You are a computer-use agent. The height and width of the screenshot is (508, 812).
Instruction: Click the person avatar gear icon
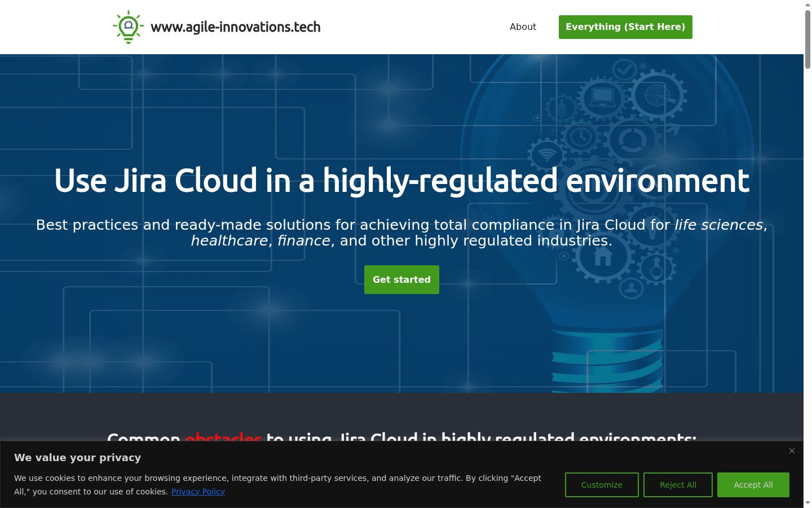632,288
